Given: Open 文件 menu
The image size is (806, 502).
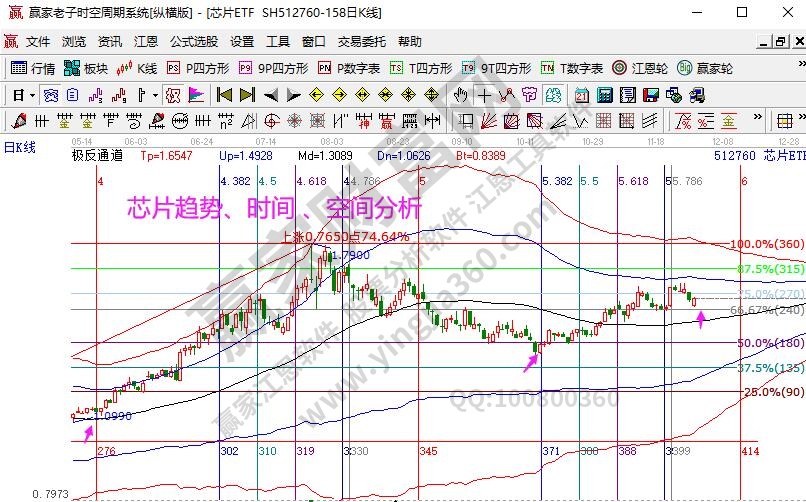Looking at the screenshot, I should 38,42.
